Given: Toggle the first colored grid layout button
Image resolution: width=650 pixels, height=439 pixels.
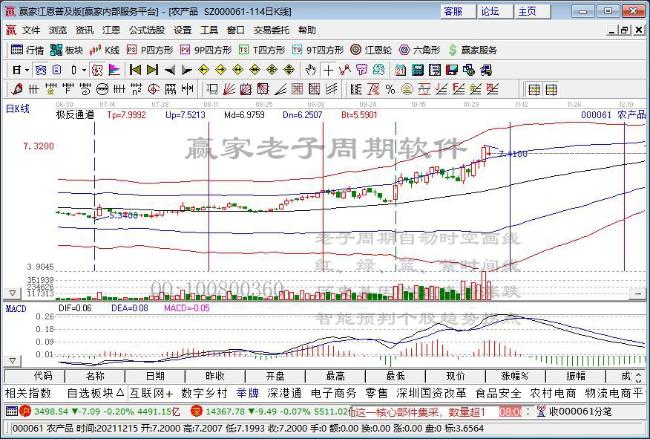Looking at the screenshot, I should pyautogui.click(x=534, y=89).
